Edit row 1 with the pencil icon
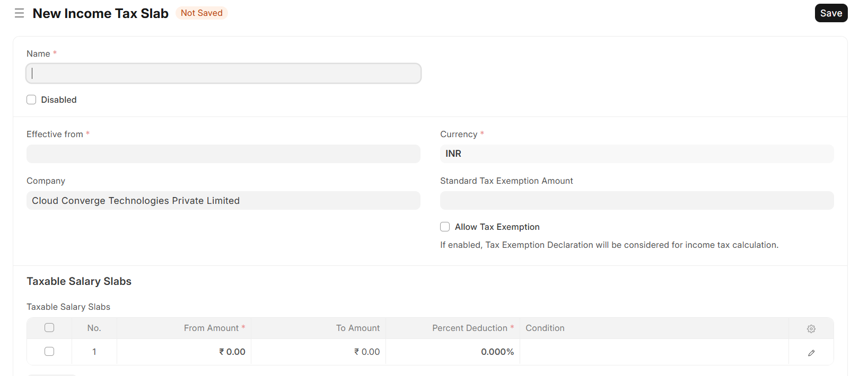Image resolution: width=868 pixels, height=376 pixels. [811, 353]
